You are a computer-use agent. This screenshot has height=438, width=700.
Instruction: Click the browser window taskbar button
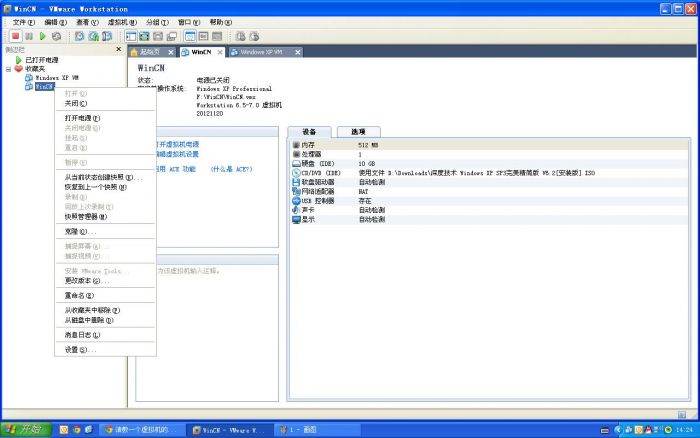142,430
